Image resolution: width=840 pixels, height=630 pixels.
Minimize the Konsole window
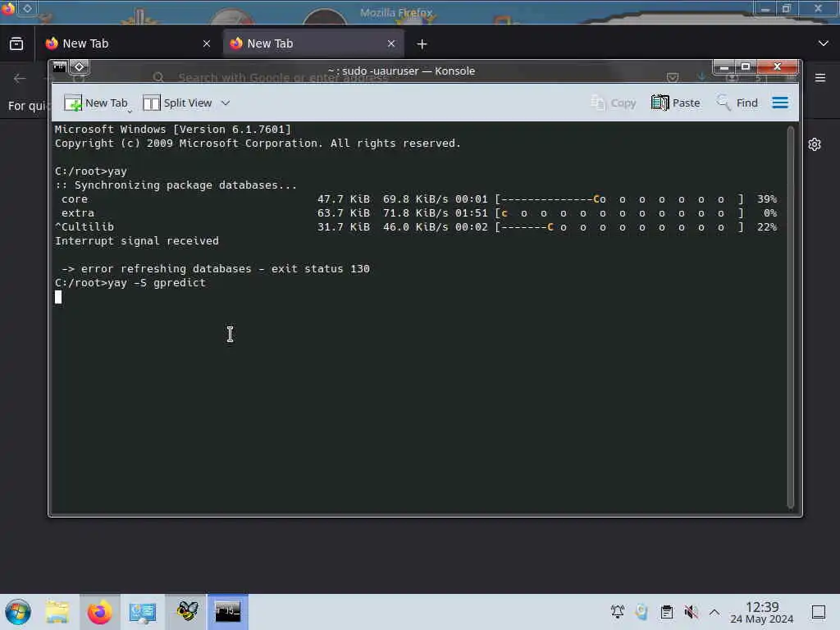click(724, 67)
